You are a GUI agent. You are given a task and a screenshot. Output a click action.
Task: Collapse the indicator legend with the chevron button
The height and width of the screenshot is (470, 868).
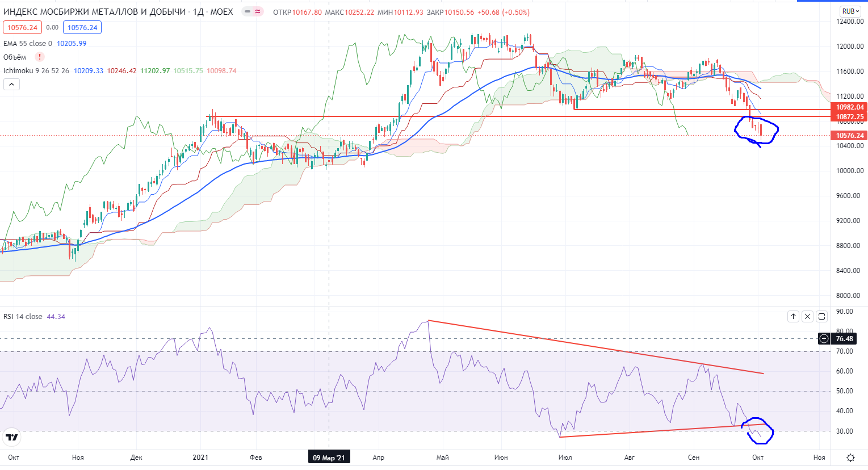click(11, 85)
